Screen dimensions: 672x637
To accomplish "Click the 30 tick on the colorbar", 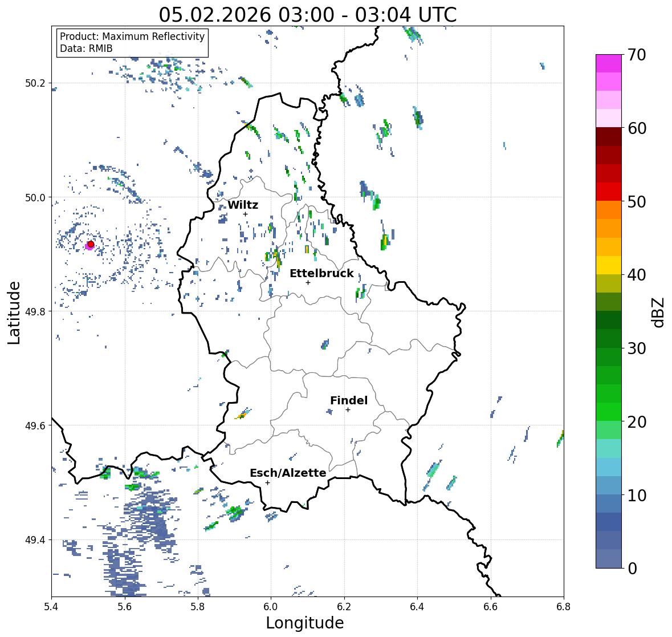I will point(637,348).
